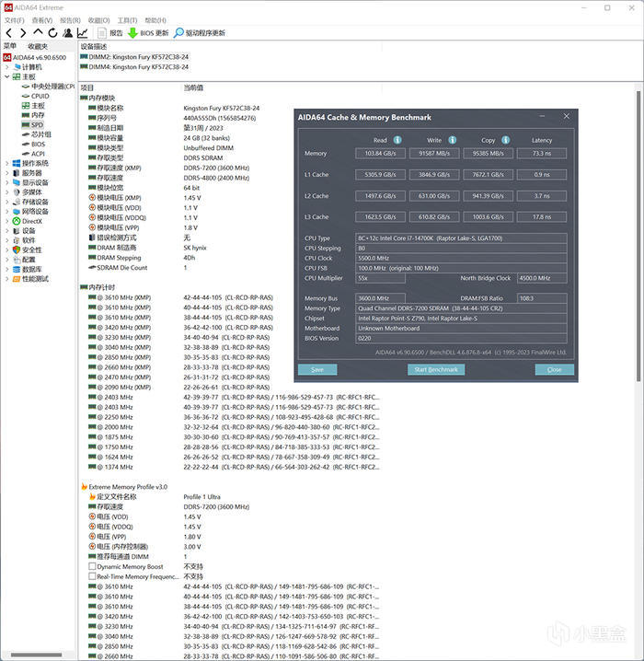This screenshot has width=644, height=661.
Task: Expand the 性能测试 tree node
Action: point(6,279)
